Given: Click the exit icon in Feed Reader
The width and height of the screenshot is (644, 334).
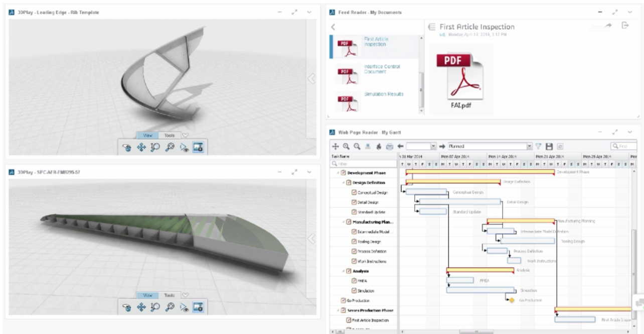Looking at the screenshot, I should [x=625, y=26].
